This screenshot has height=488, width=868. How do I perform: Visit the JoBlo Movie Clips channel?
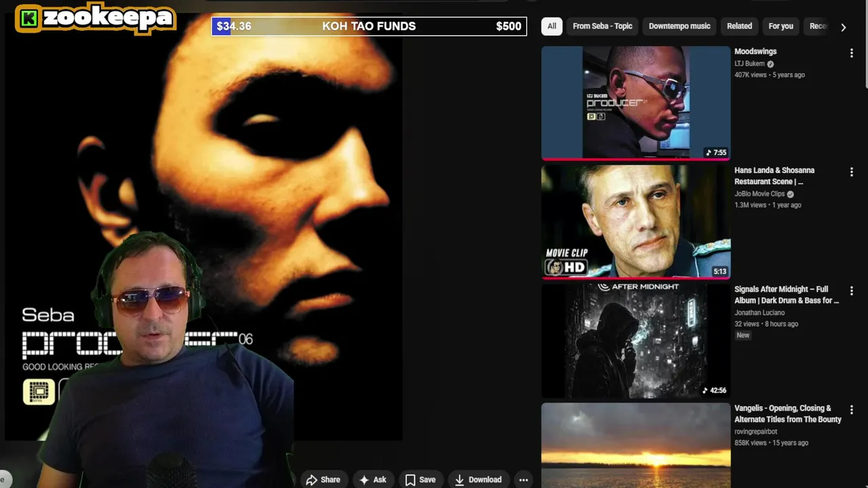click(x=759, y=194)
